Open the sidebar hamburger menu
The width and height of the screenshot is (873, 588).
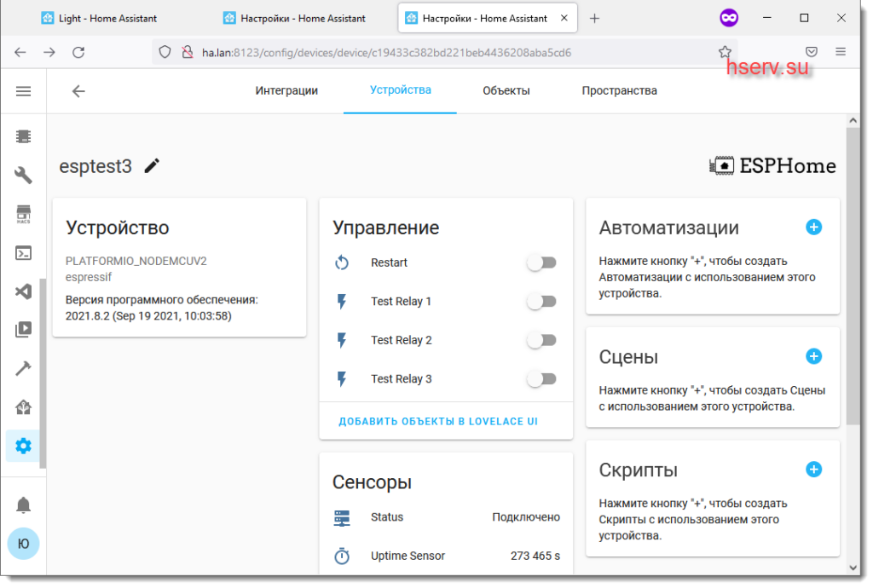click(x=23, y=91)
